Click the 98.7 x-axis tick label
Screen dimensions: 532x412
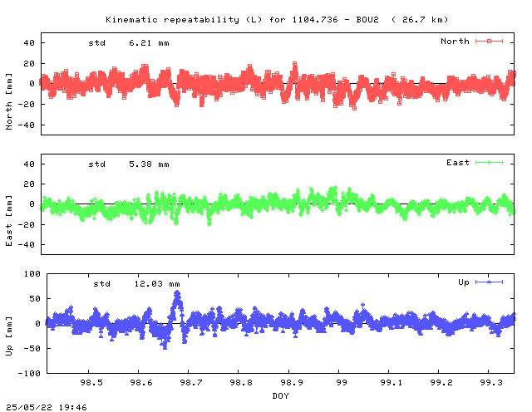tap(191, 383)
